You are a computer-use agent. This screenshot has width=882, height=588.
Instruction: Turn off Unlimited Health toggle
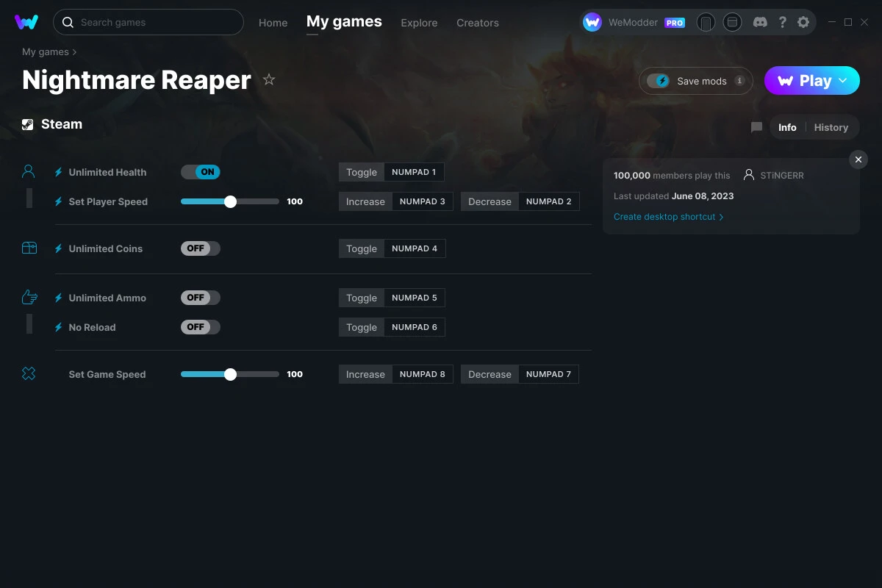pyautogui.click(x=201, y=172)
